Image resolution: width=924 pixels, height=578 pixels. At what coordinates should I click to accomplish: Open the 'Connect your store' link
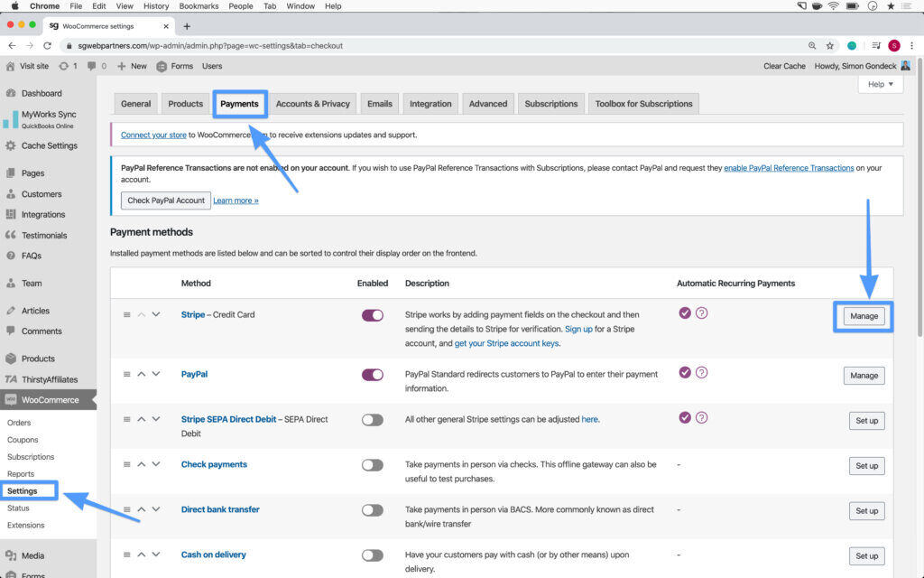tap(153, 135)
